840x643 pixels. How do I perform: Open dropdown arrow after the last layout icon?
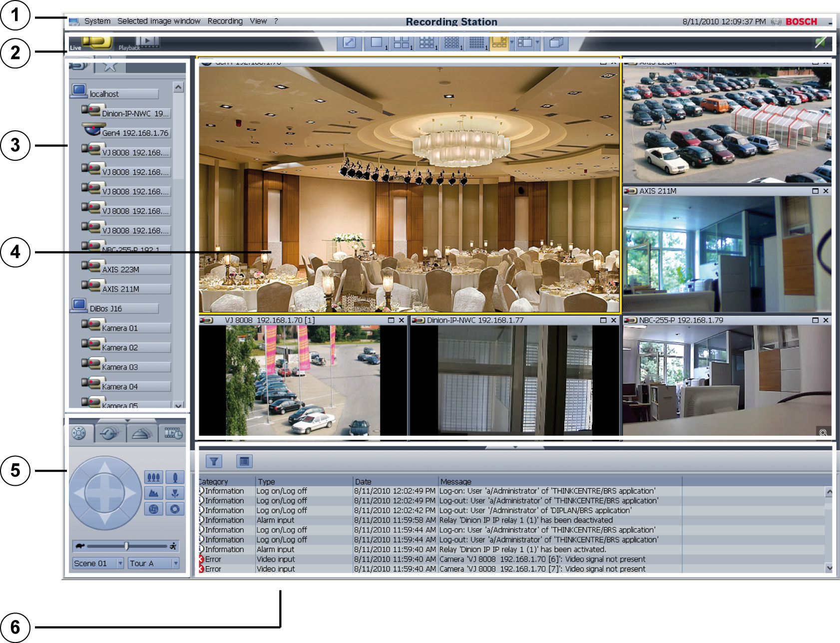(x=537, y=42)
